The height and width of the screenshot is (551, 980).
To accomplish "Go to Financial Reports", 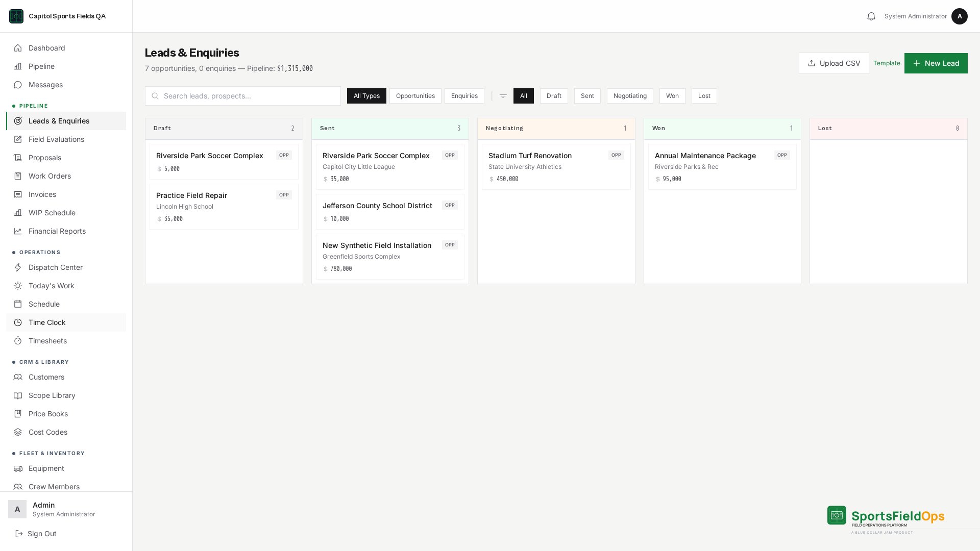I will pyautogui.click(x=66, y=231).
